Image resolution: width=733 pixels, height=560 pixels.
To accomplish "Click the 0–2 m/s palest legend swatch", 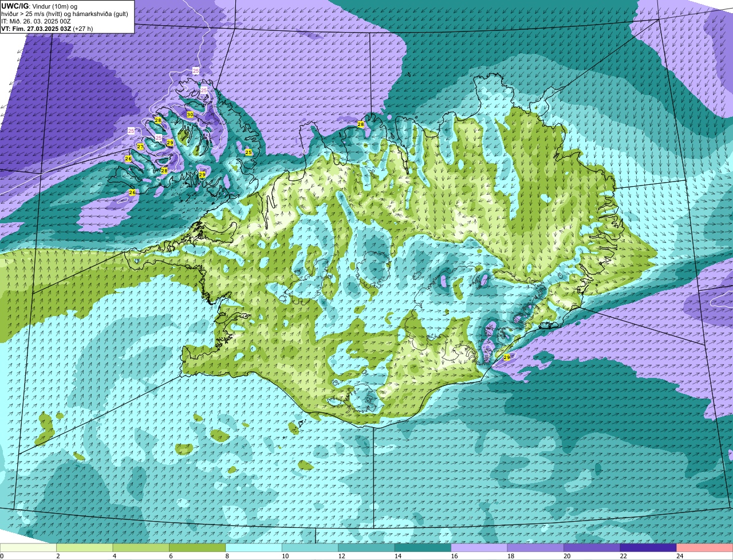I will 28,547.
